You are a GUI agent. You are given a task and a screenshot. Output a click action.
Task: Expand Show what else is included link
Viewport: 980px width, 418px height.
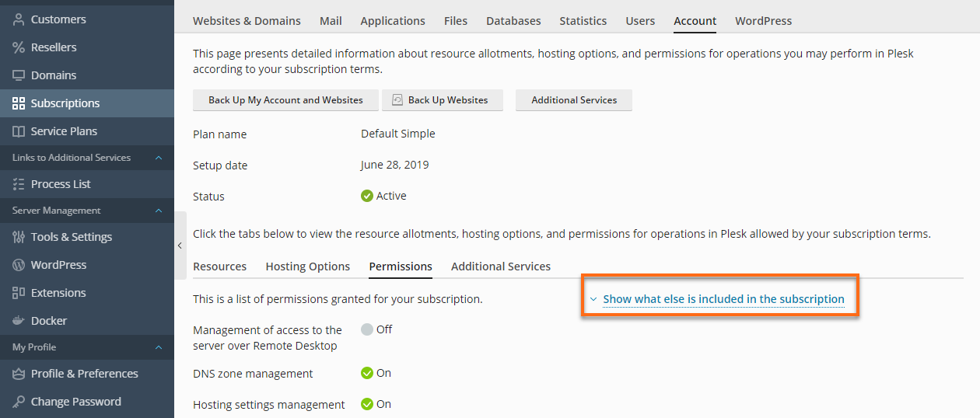point(723,299)
